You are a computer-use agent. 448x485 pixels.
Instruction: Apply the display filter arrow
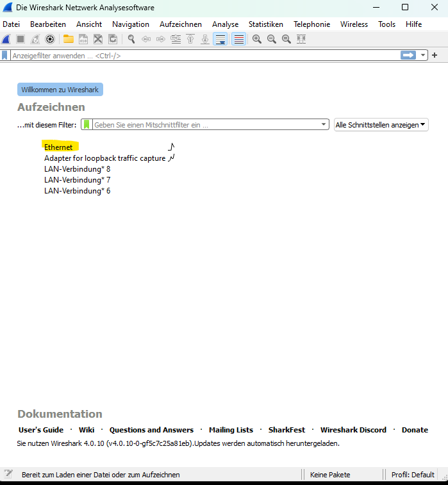point(408,55)
